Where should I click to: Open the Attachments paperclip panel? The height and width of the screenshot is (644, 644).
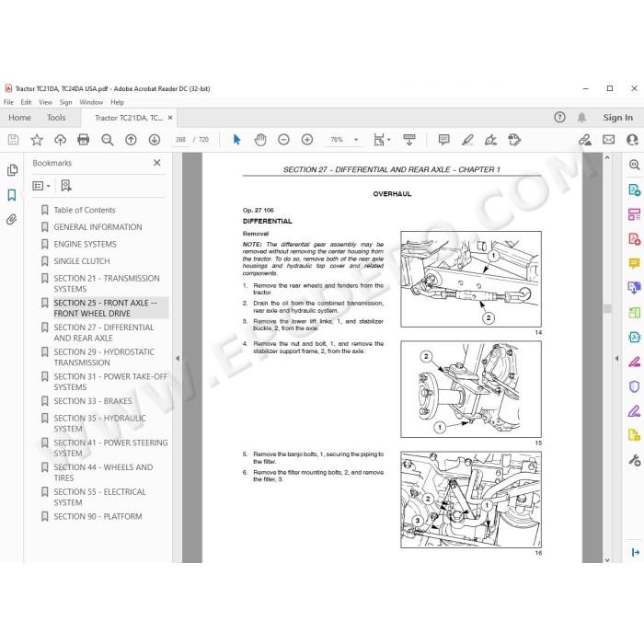click(11, 220)
